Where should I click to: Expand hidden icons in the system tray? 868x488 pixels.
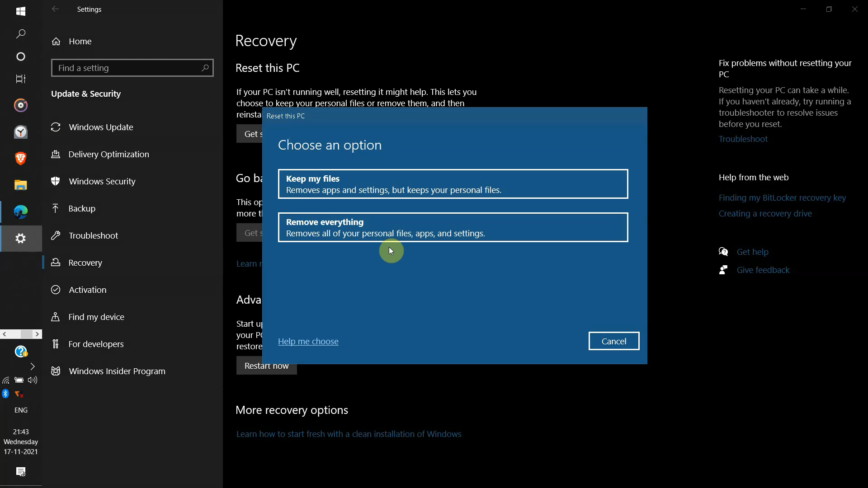[x=32, y=366]
